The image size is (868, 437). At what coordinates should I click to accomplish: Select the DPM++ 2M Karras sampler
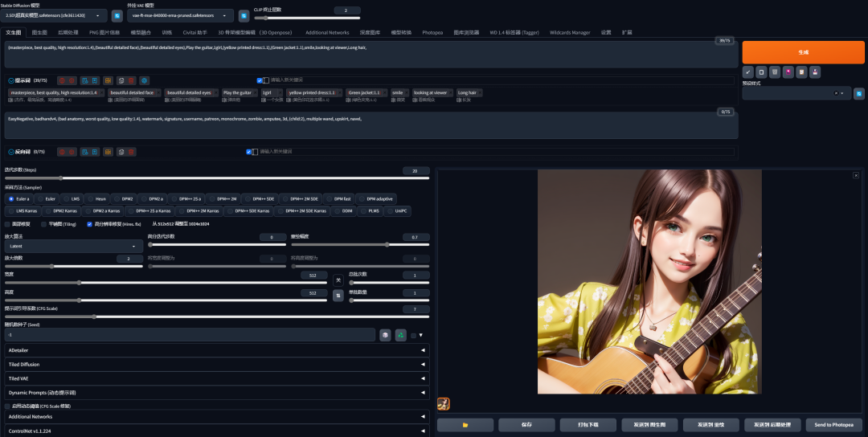pyautogui.click(x=199, y=210)
